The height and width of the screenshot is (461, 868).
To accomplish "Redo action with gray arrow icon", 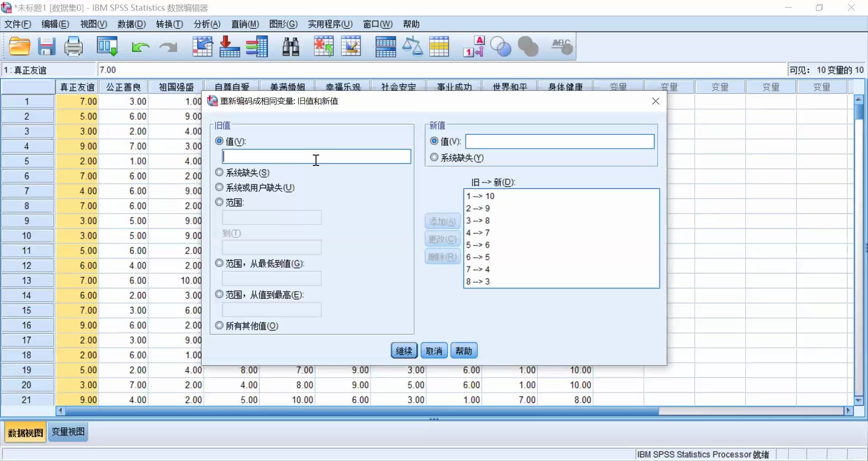I will pos(168,47).
